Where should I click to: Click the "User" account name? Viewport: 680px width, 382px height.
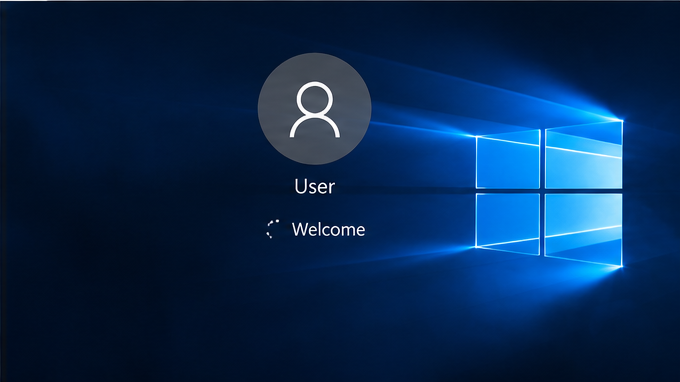314,186
